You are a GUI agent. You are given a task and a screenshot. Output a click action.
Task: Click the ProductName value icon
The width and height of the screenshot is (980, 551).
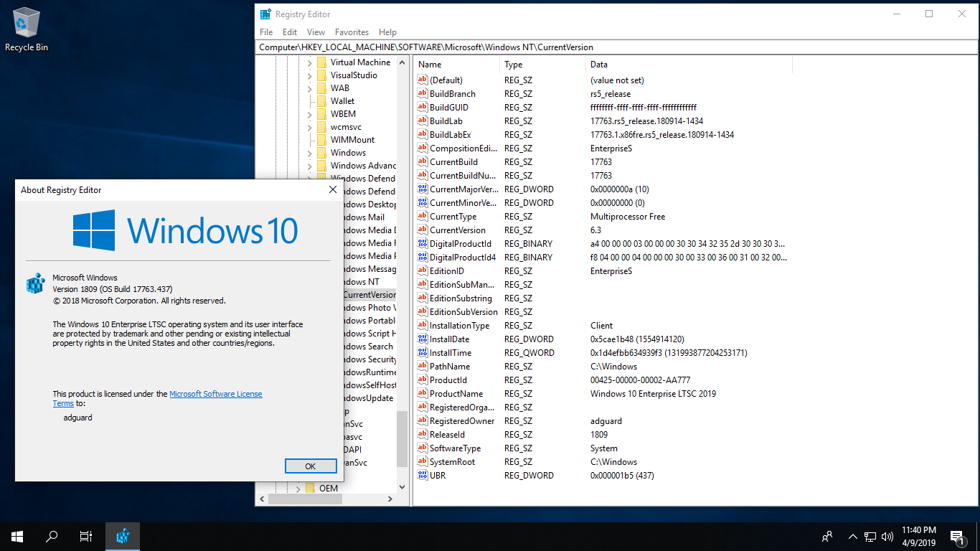423,393
